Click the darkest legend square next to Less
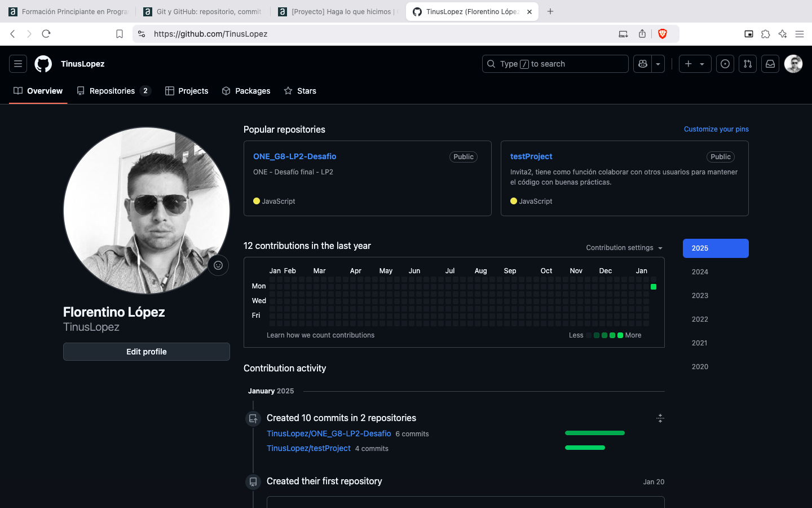 tap(589, 335)
